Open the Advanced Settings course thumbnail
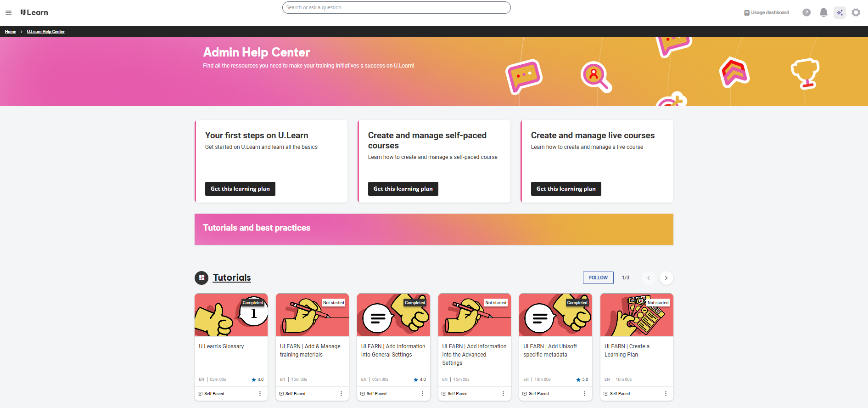 tap(475, 315)
